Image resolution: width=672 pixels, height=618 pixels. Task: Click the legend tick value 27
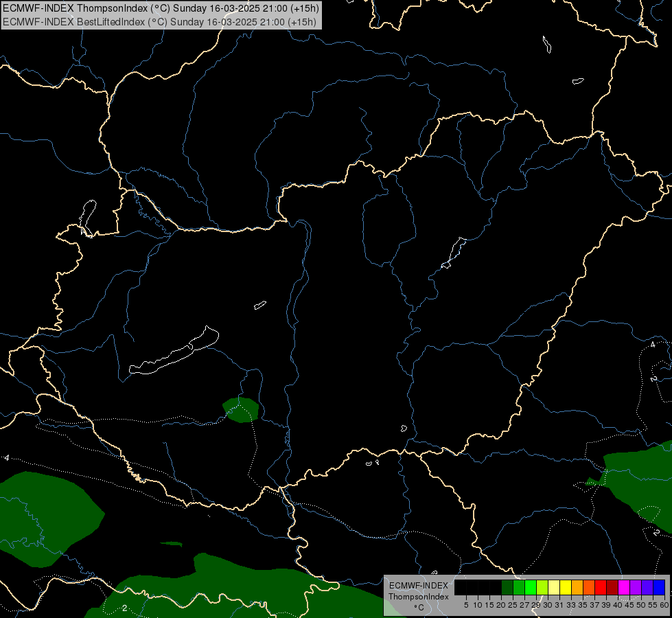point(524,605)
